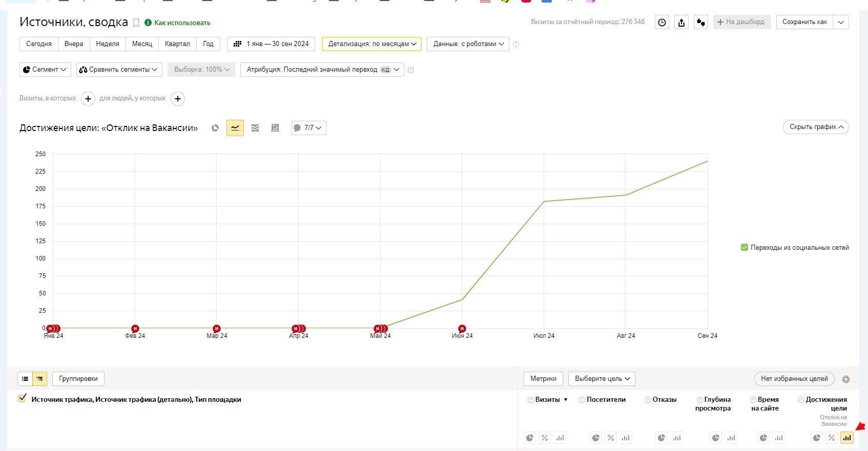Click the thumbs up/down feedback icon
This screenshot has width=868, height=451.
[701, 22]
